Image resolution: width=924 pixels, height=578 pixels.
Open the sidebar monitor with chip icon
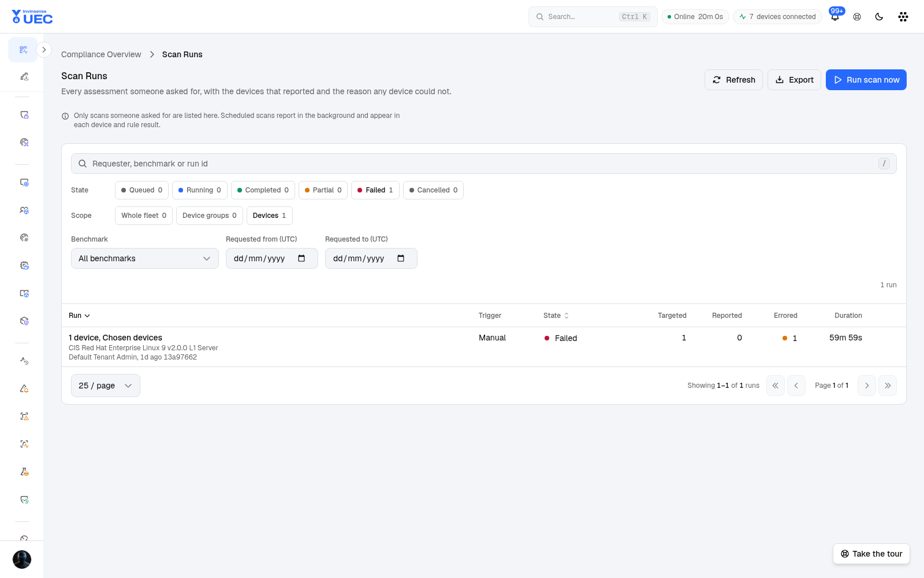[x=24, y=183]
